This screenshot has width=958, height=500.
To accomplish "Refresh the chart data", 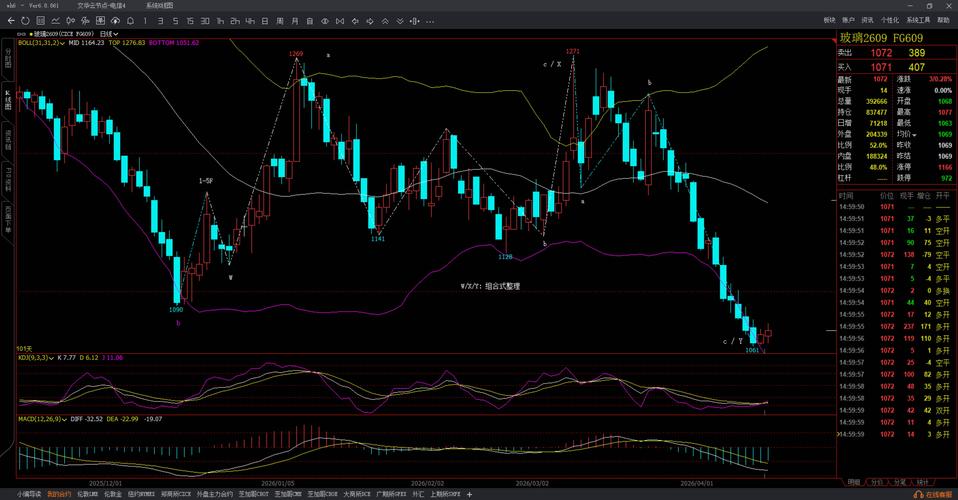I will (x=25, y=21).
